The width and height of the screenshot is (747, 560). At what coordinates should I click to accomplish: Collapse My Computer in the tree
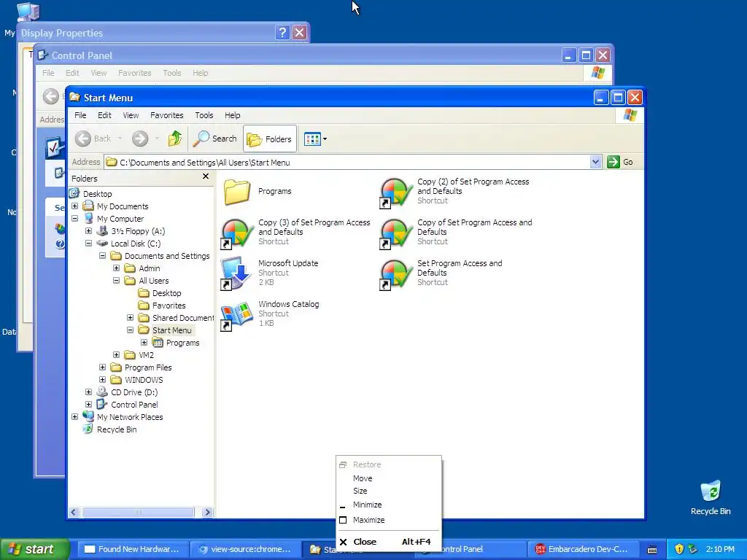pos(75,219)
